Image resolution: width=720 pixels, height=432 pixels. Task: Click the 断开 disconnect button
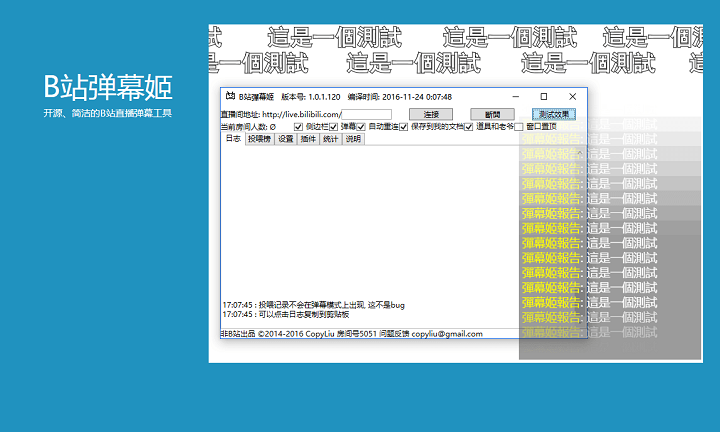492,114
